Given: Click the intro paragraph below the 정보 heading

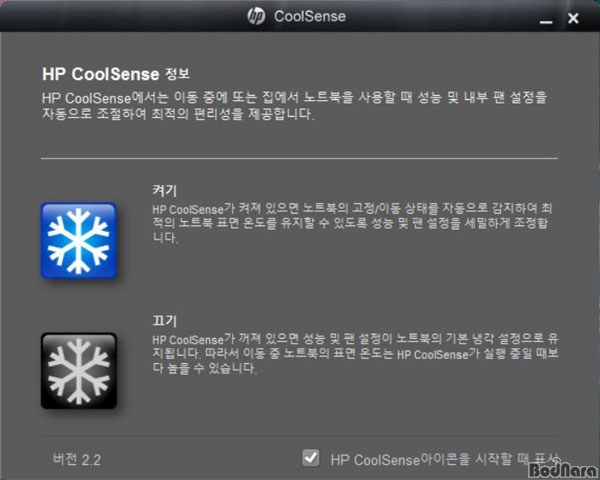Looking at the screenshot, I should 294,106.
